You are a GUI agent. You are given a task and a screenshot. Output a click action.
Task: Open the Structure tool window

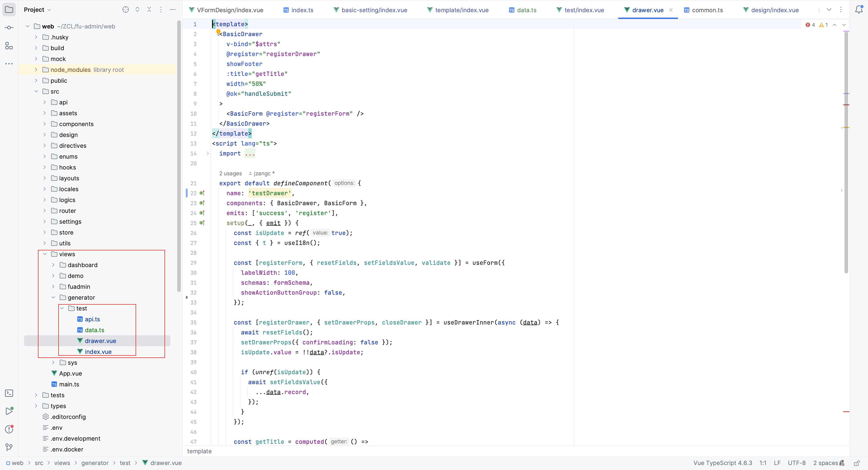click(9, 46)
